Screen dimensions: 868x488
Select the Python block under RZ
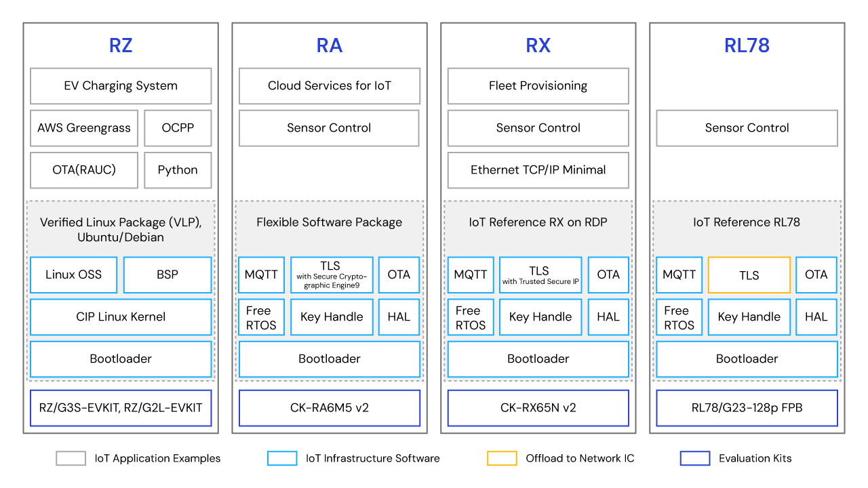(178, 170)
